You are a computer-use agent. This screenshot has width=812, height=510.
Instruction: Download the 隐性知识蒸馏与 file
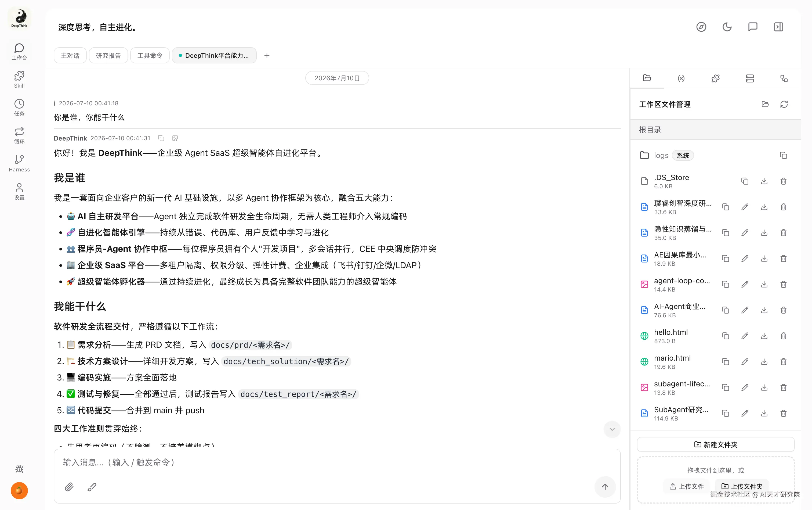point(764,233)
